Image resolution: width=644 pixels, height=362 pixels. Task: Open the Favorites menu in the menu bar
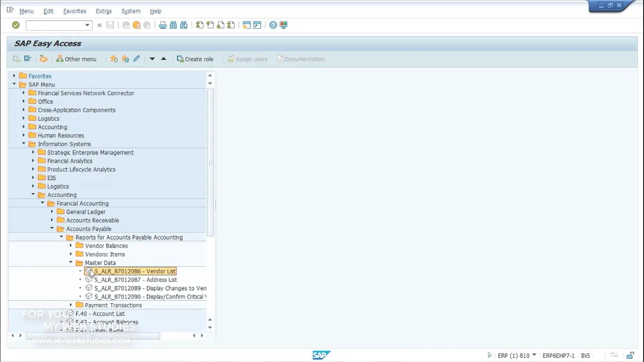point(74,11)
